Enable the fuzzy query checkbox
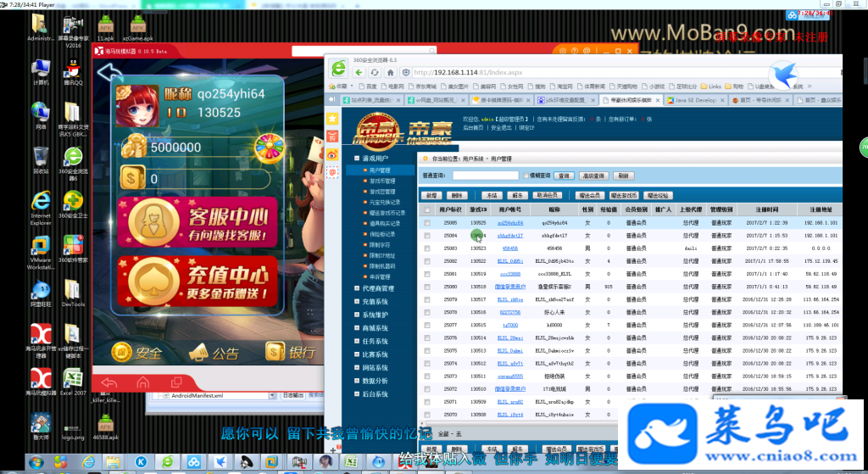 (526, 176)
